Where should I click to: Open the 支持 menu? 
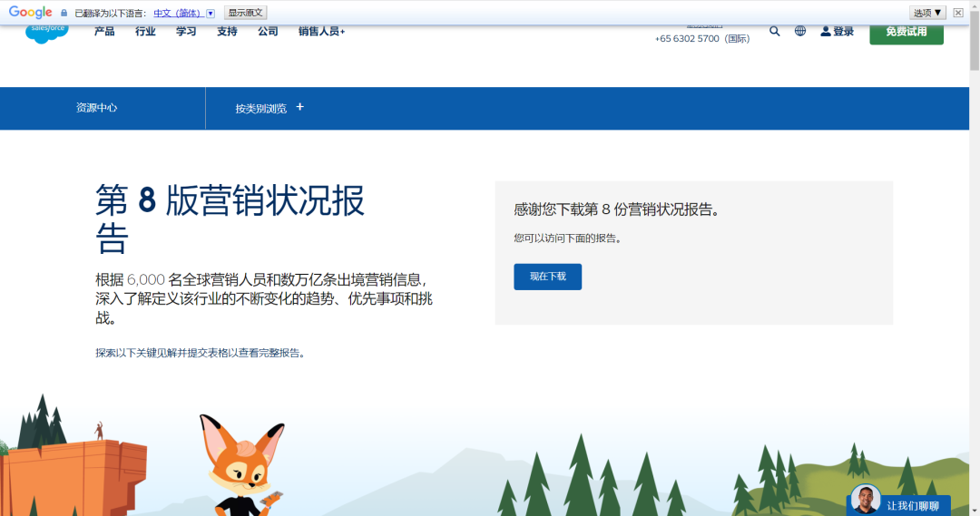tap(227, 31)
